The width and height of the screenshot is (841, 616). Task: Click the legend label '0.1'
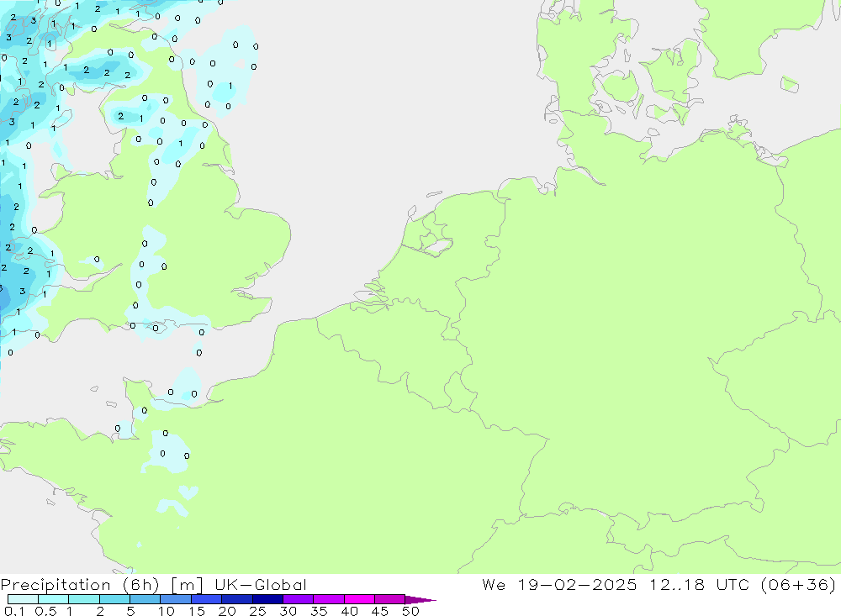tap(14, 611)
